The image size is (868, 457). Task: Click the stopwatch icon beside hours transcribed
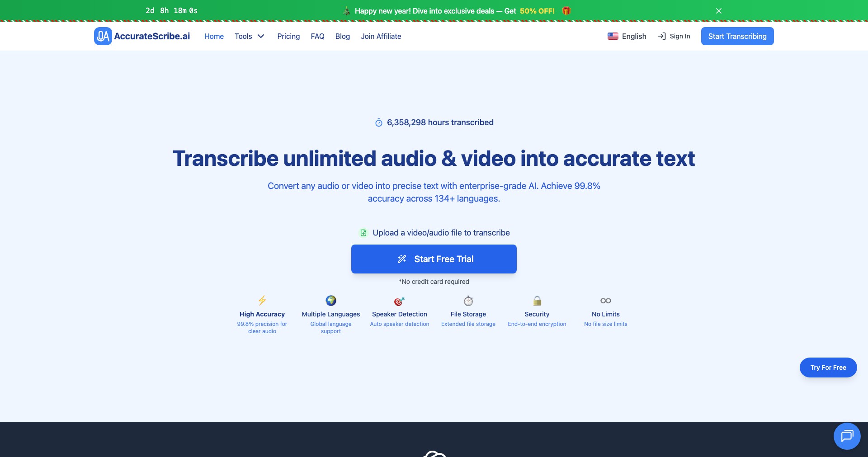379,122
